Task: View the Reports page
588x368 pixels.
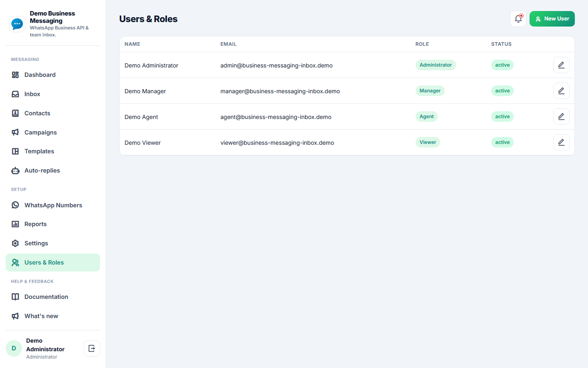Action: [x=53, y=224]
